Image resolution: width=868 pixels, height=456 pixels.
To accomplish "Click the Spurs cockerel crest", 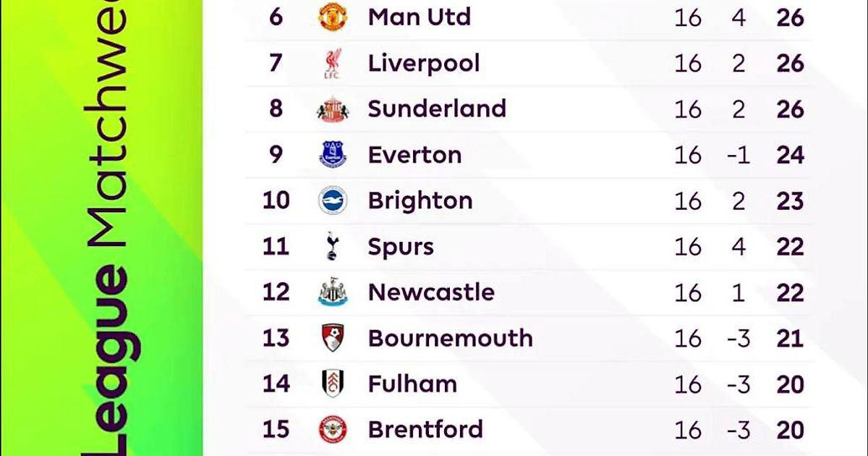I will [x=333, y=247].
